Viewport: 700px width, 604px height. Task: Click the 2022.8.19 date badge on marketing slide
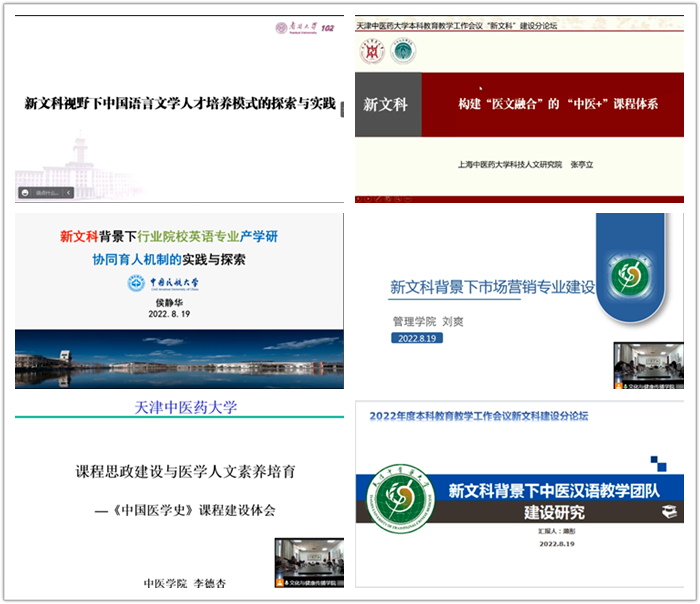(419, 338)
